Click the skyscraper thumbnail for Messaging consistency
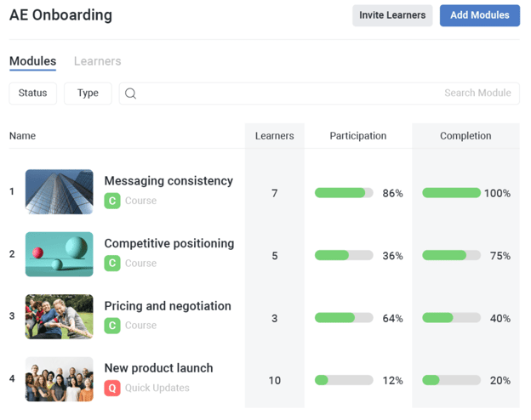The image size is (531, 420). click(x=60, y=191)
